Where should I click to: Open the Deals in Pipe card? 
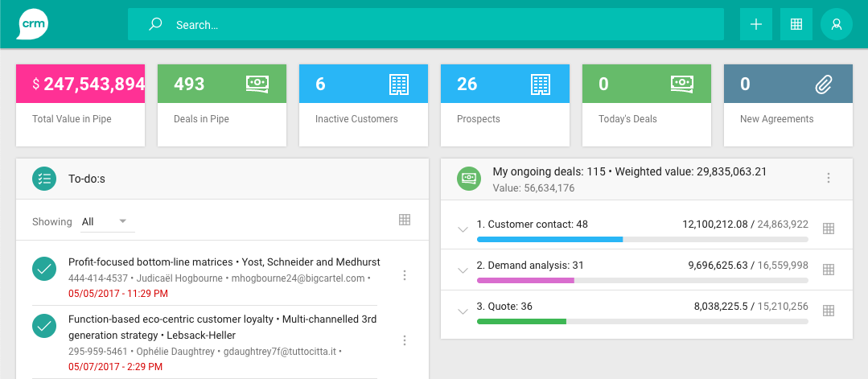[221, 105]
